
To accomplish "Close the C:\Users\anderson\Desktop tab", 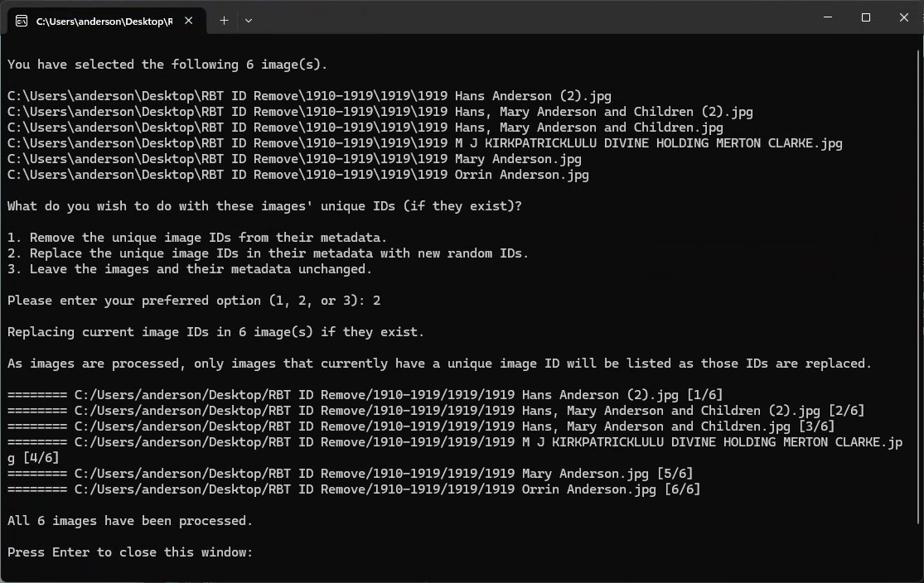I will (192, 21).
